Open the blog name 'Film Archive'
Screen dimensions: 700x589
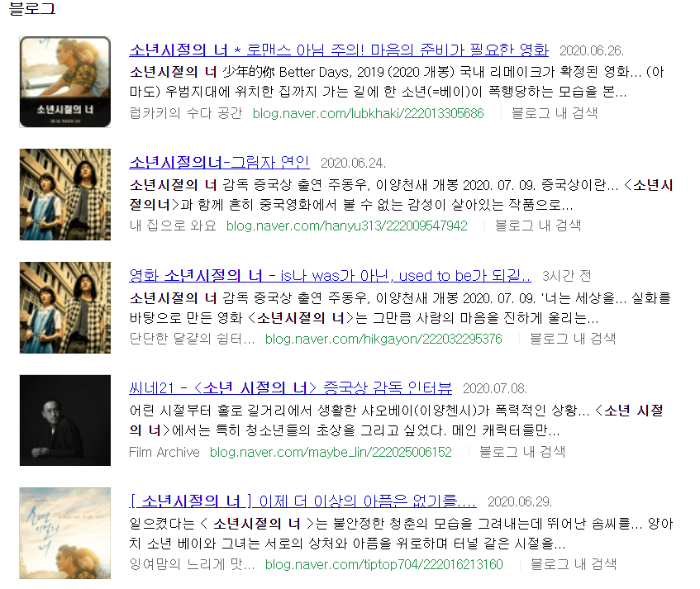pos(164,452)
